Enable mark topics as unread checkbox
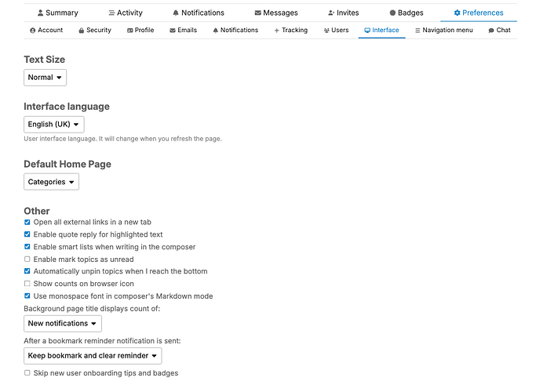 point(27,260)
